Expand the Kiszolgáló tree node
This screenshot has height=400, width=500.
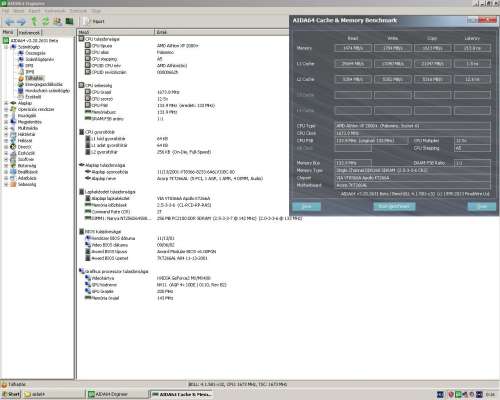click(x=6, y=116)
